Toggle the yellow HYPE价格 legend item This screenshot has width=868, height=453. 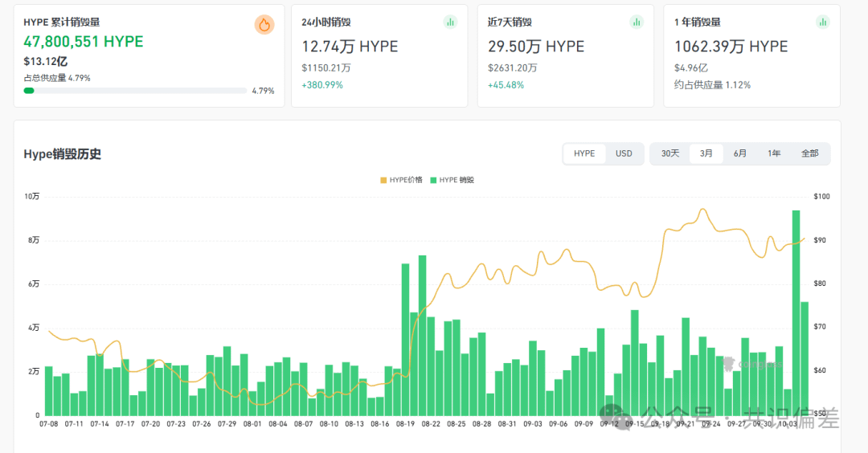(401, 180)
